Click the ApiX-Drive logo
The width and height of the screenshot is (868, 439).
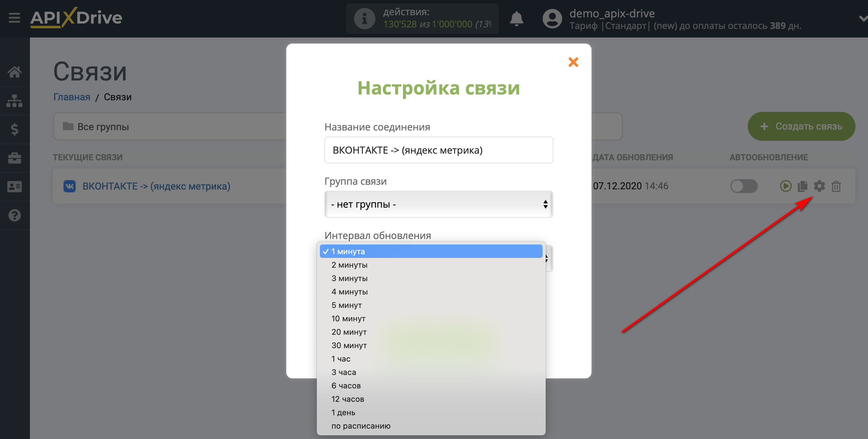click(x=76, y=17)
